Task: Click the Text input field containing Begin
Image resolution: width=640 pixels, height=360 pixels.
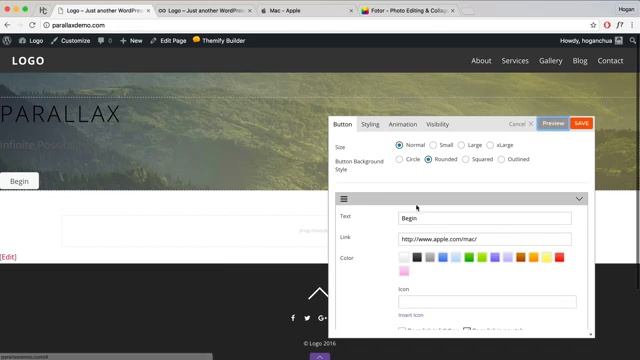Action: (484, 218)
